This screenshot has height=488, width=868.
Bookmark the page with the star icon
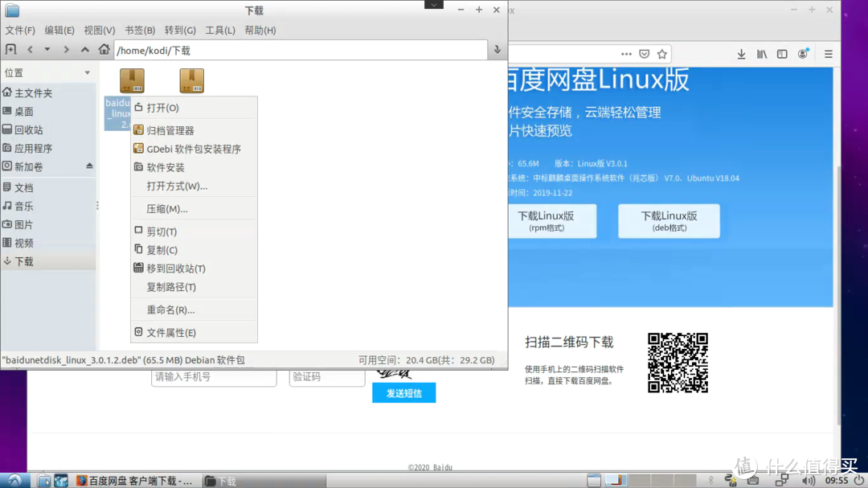point(662,54)
